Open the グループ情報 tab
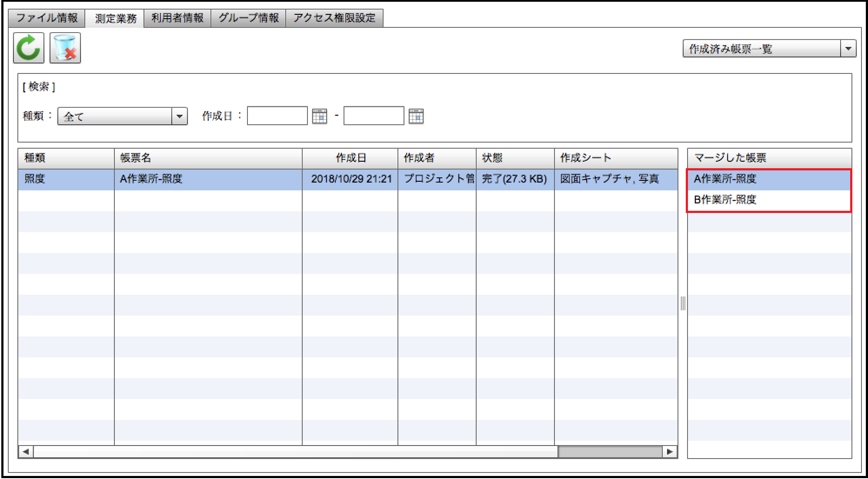868x479 pixels. 248,18
